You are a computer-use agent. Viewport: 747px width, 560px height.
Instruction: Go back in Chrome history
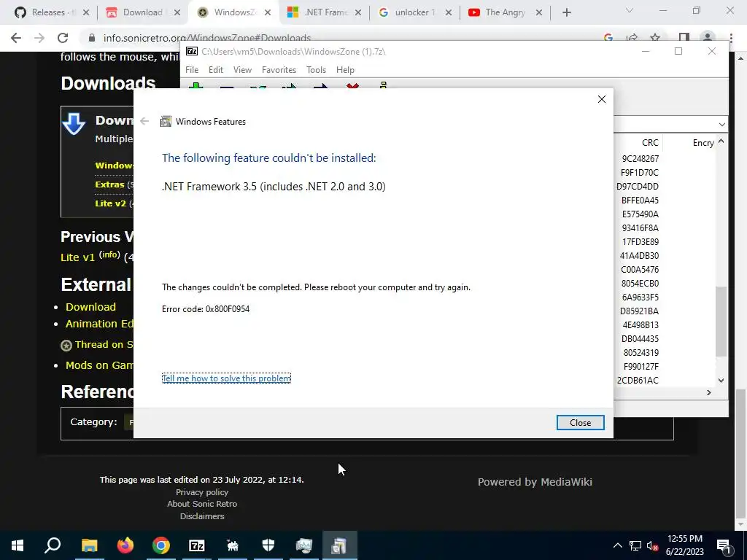[x=16, y=38]
